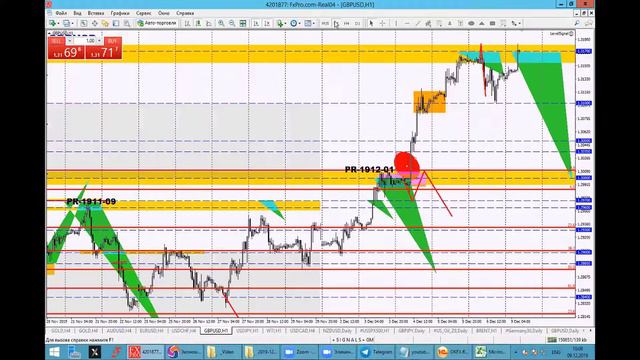The width and height of the screenshot is (640, 360).
Task: Tile chart windows with grid icon
Action: pyautogui.click(x=243, y=23)
